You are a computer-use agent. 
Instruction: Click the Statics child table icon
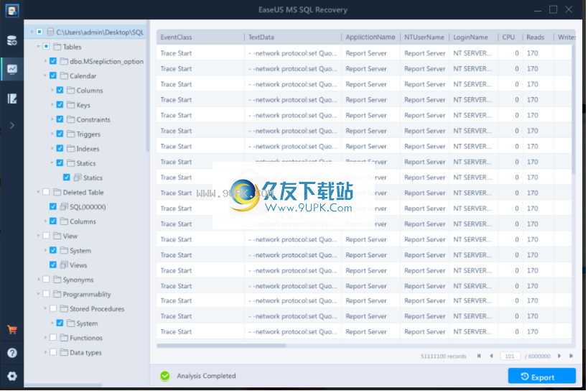[78, 178]
